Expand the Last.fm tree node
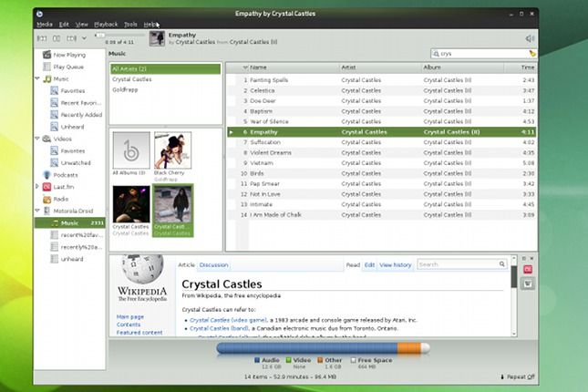This screenshot has width=588, height=392. (37, 187)
